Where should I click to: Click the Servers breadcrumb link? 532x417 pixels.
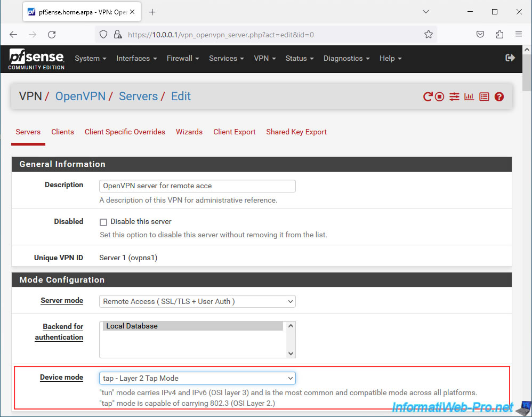138,97
